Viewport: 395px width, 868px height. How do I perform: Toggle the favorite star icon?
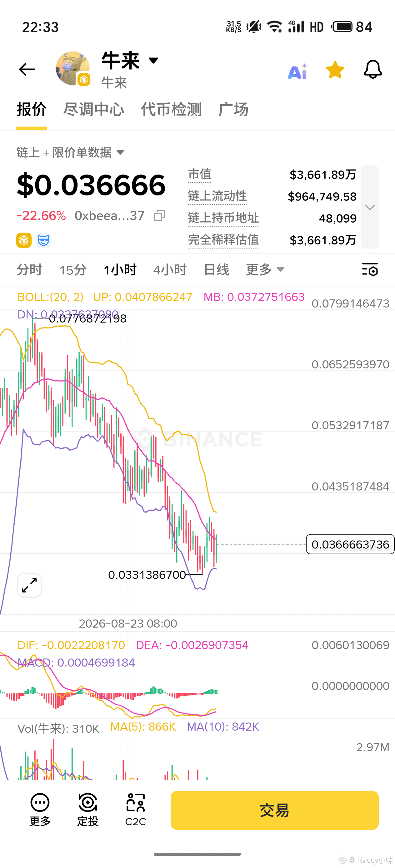(335, 70)
